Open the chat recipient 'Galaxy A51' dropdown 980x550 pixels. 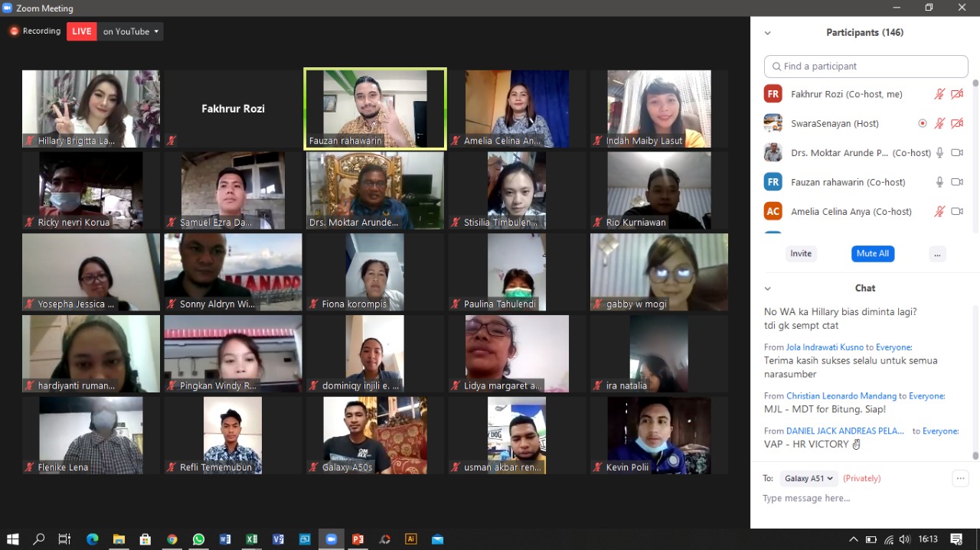pyautogui.click(x=809, y=479)
